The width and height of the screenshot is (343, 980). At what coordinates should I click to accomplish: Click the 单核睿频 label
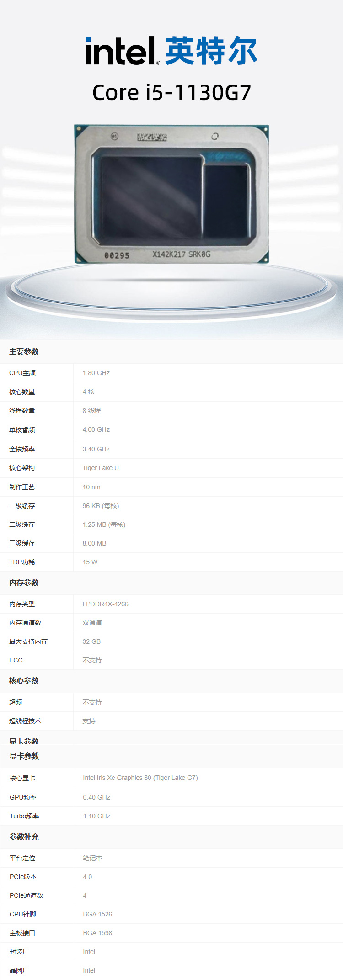[22, 430]
